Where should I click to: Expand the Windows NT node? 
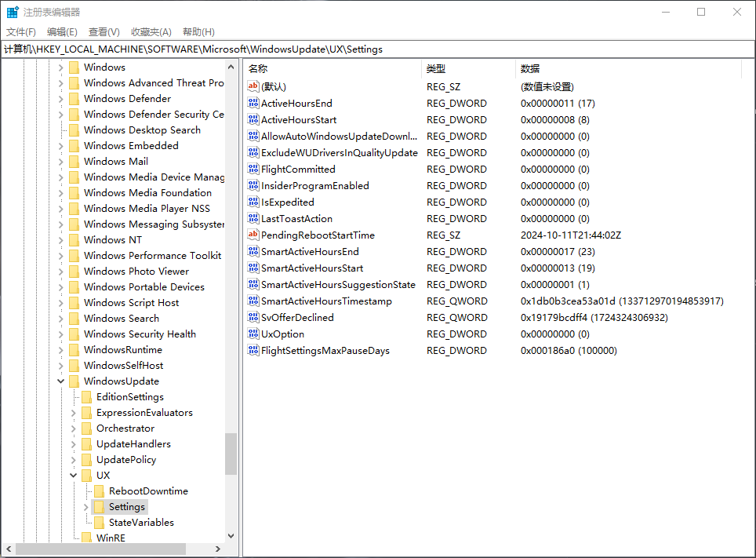click(x=60, y=240)
